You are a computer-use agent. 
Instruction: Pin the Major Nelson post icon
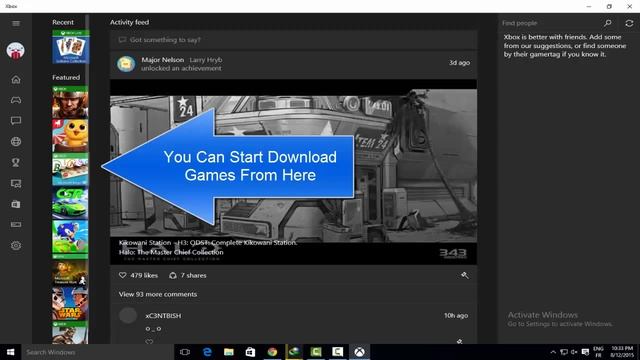[x=464, y=276]
